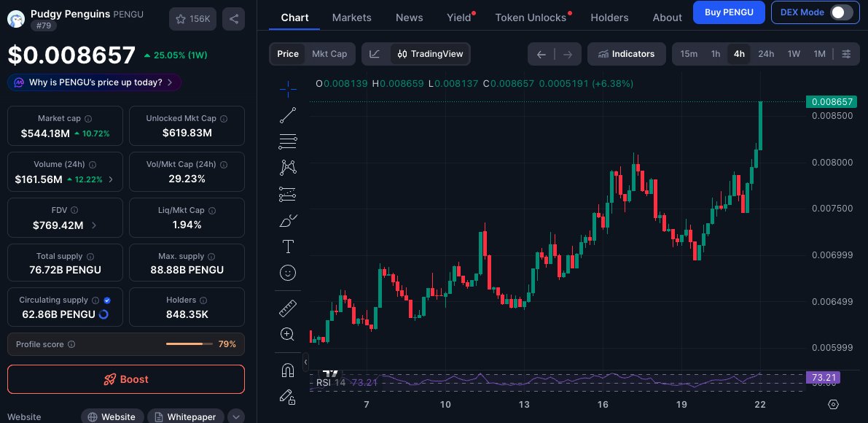
Task: Open the Holders tab
Action: 609,18
